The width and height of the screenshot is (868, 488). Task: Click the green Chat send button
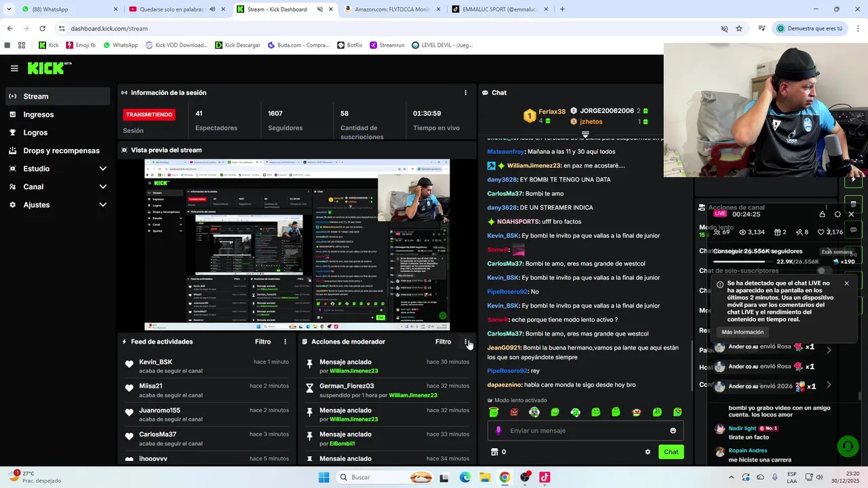coord(671,452)
